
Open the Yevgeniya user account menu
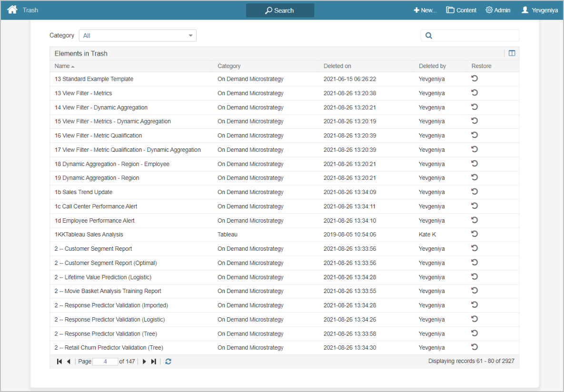(x=540, y=10)
